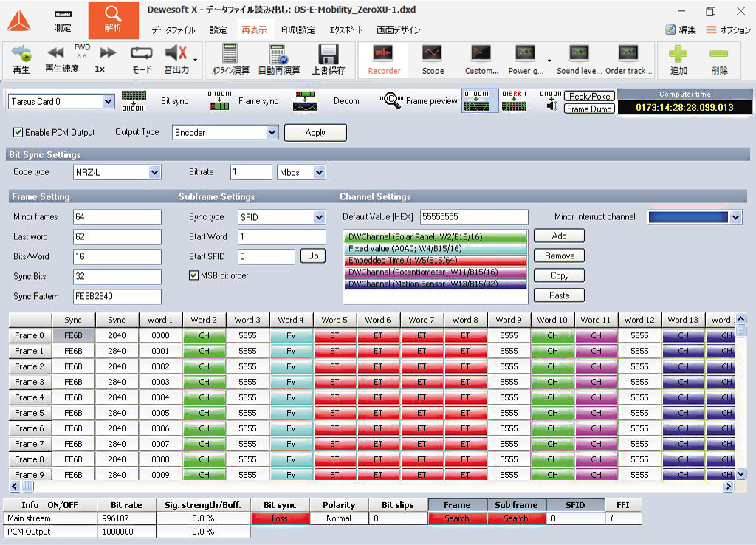
Task: Click the Apply button
Action: point(315,133)
